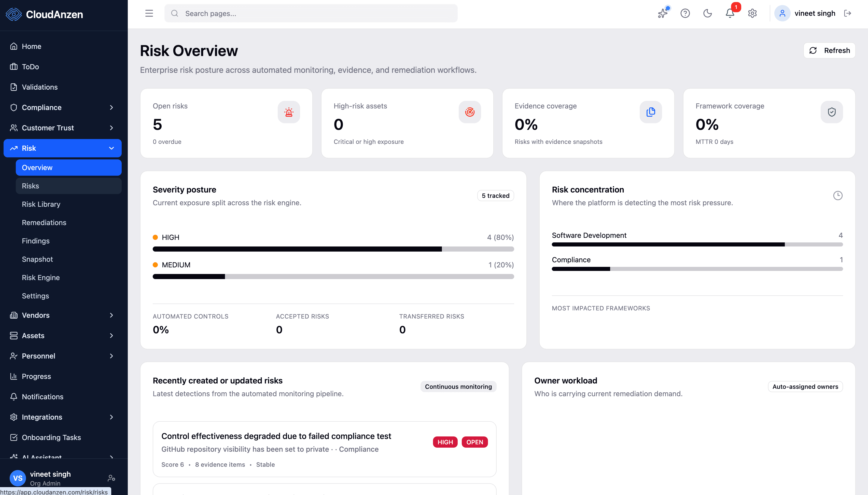Click the user avatar icon in header
Viewport: 868px width, 495px height.
(x=782, y=13)
